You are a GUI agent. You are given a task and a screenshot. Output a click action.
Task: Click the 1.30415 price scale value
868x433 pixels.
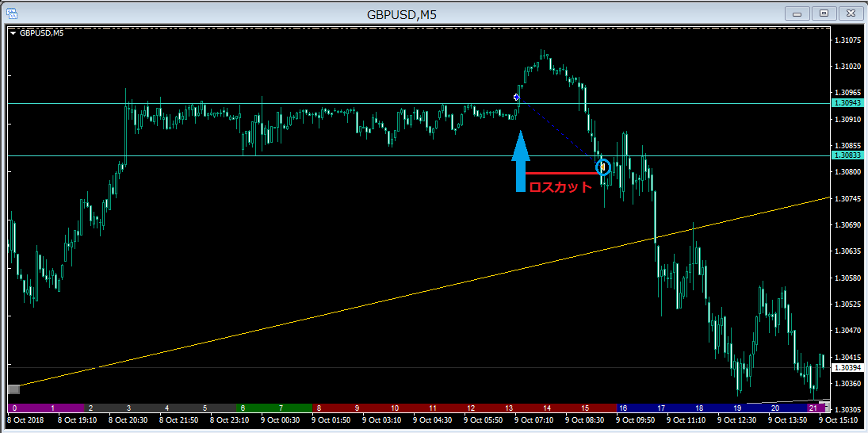pyautogui.click(x=847, y=357)
